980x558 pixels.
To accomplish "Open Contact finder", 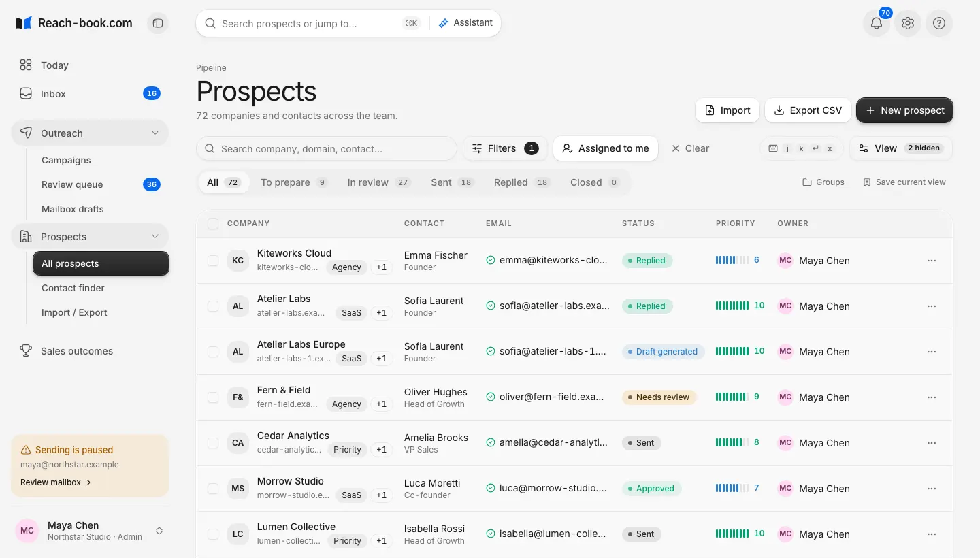I will (101, 288).
